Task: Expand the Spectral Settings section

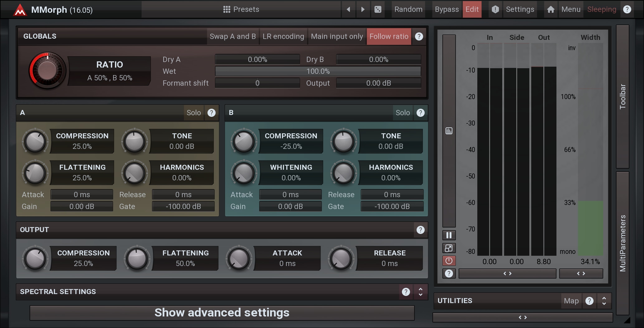Action: click(x=421, y=292)
